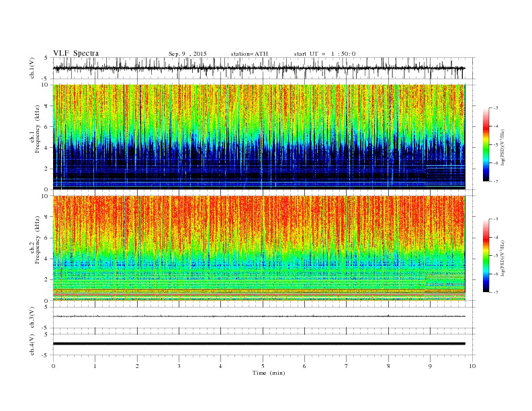
Task: Select the log(PSD) label beside the ch.2 color bar
Action: 502,259
